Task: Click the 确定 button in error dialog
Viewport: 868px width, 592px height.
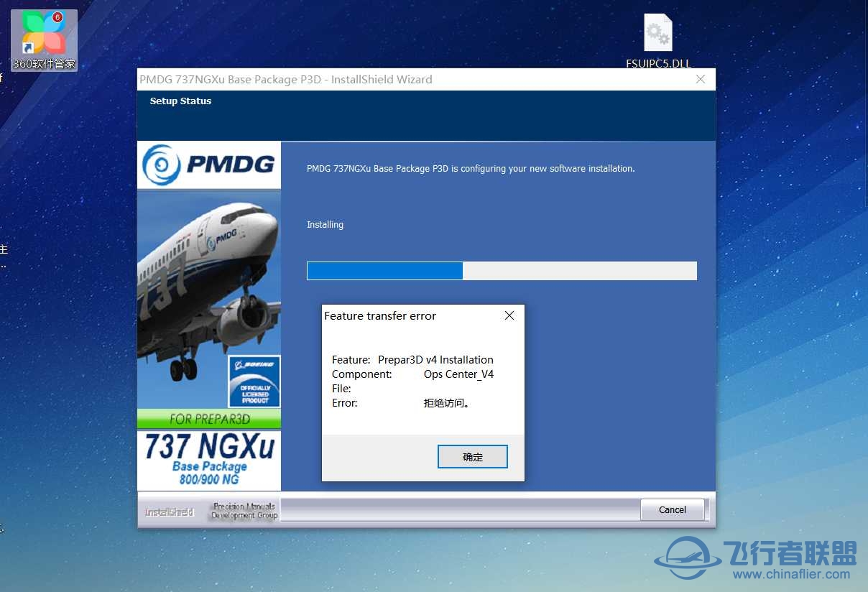Action: pos(473,457)
